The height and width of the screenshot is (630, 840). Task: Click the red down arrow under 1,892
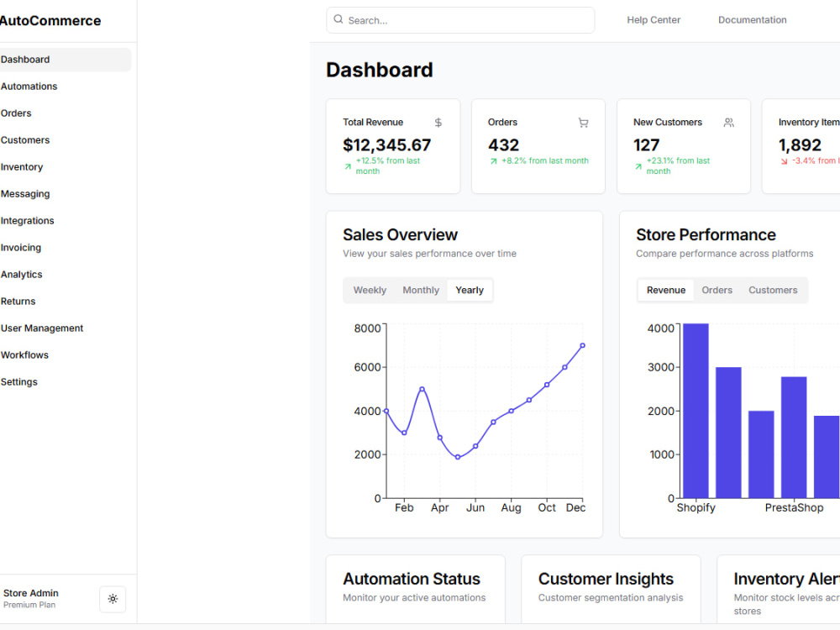click(x=784, y=161)
